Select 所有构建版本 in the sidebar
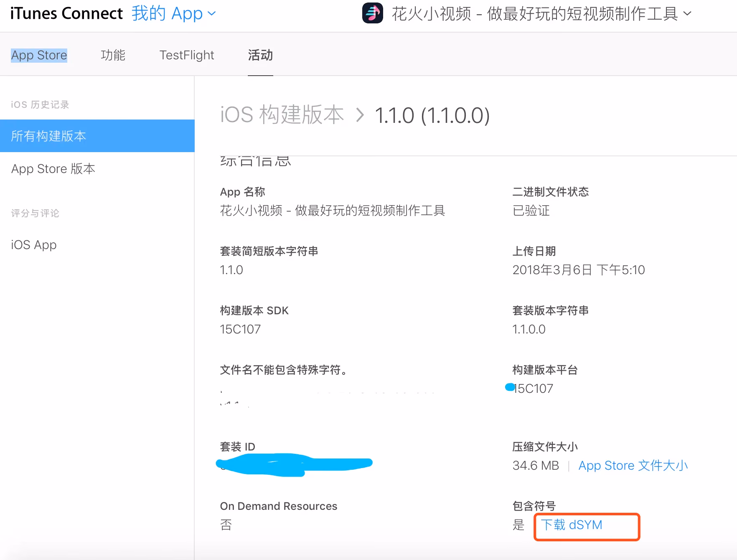737x560 pixels. (x=97, y=136)
